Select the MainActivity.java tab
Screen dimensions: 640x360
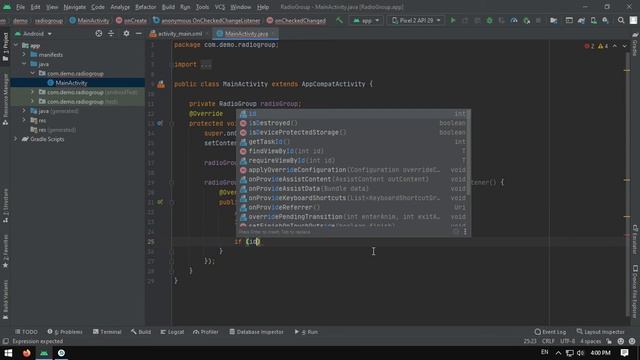coord(246,34)
